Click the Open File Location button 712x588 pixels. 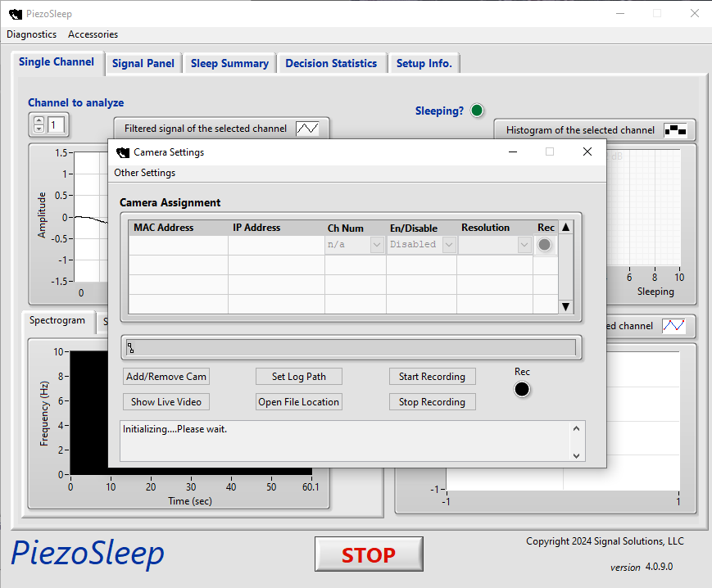tap(299, 402)
